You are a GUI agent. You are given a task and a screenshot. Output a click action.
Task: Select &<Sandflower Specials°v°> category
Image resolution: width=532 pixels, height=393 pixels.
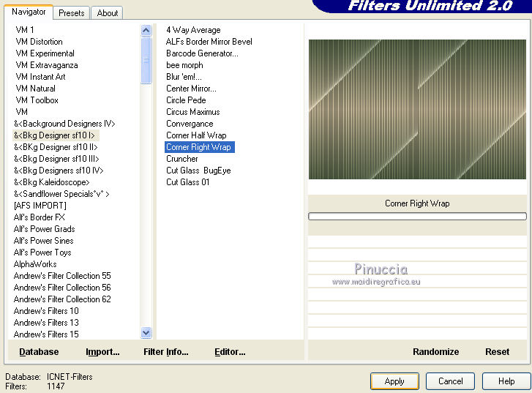coord(61,194)
